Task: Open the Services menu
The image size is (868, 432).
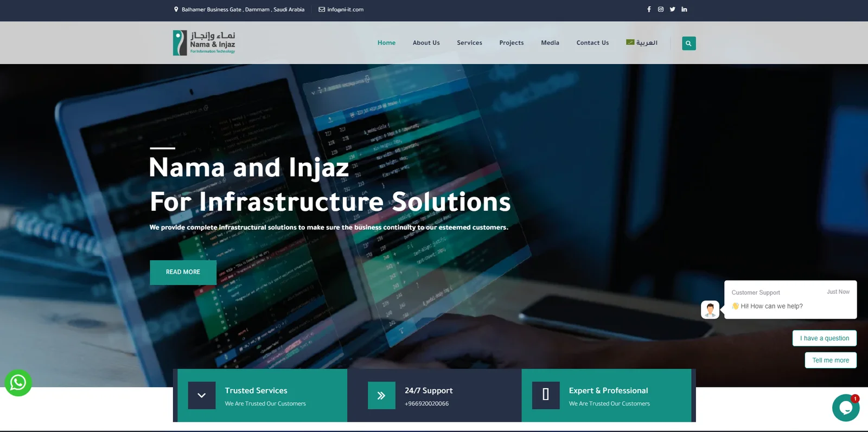Action: [x=469, y=43]
